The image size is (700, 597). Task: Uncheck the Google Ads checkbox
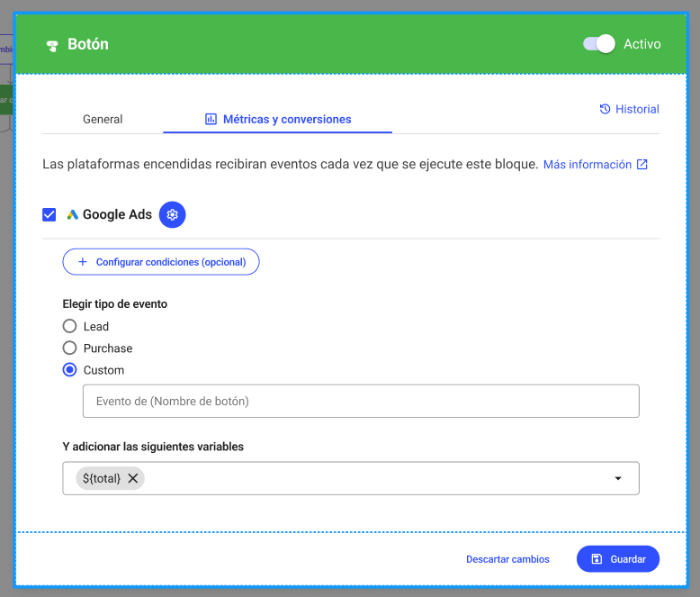click(x=49, y=214)
